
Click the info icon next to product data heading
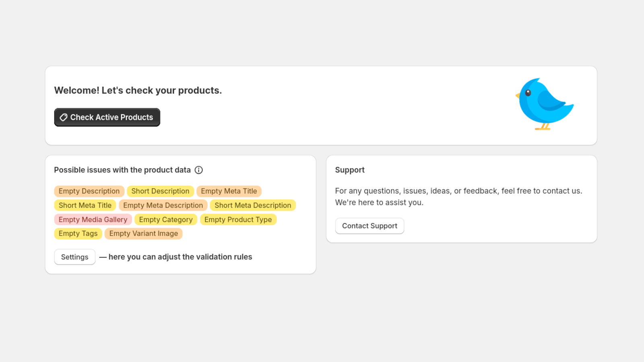(199, 170)
